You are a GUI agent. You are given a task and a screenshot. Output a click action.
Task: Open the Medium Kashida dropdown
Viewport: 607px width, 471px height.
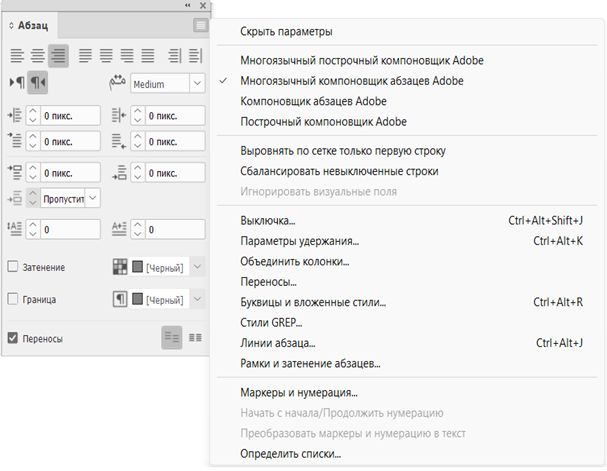(197, 83)
